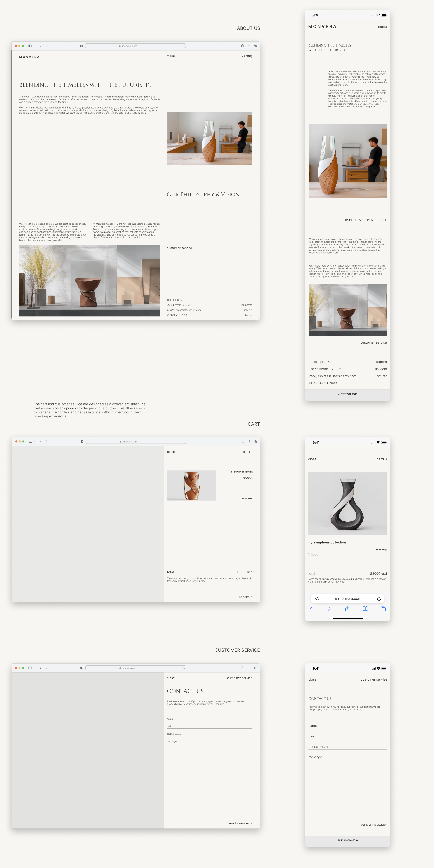Expand sidebar dropdown chevron in the Contact Us browser window

[x=34, y=668]
